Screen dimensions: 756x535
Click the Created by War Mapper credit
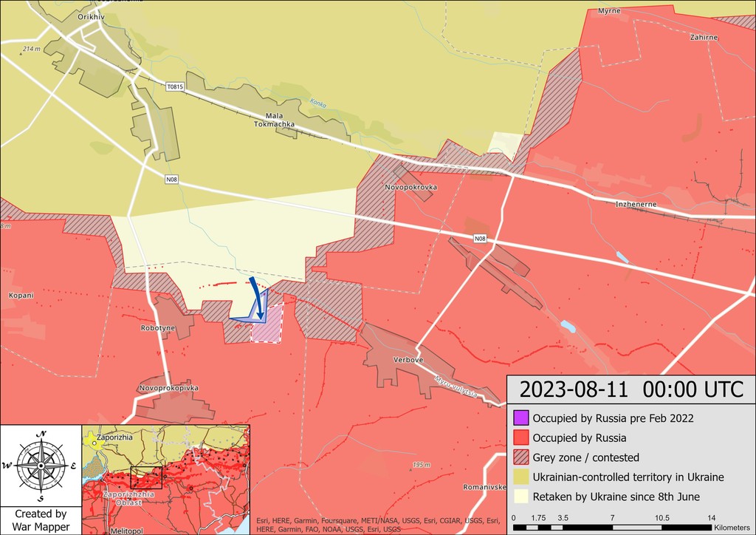(x=41, y=520)
